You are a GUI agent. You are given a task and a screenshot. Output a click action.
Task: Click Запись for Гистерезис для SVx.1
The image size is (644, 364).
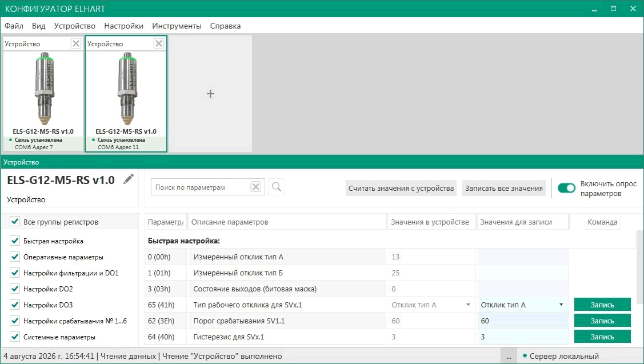point(602,337)
